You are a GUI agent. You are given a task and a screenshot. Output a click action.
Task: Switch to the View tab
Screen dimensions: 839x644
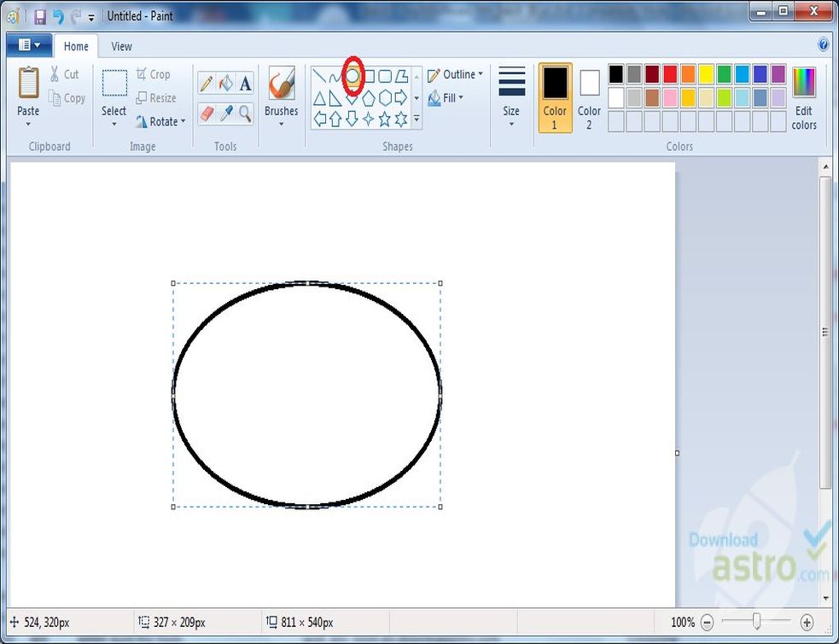(121, 47)
